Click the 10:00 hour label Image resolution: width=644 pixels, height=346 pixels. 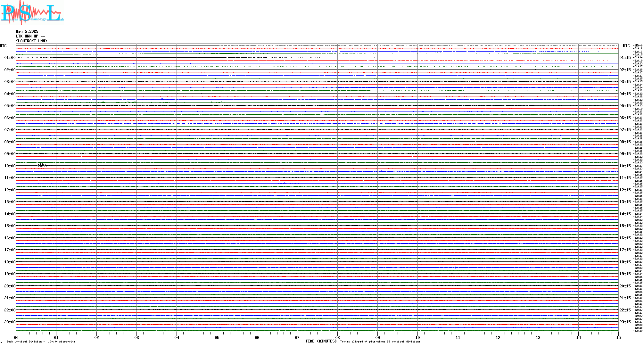pos(10,166)
